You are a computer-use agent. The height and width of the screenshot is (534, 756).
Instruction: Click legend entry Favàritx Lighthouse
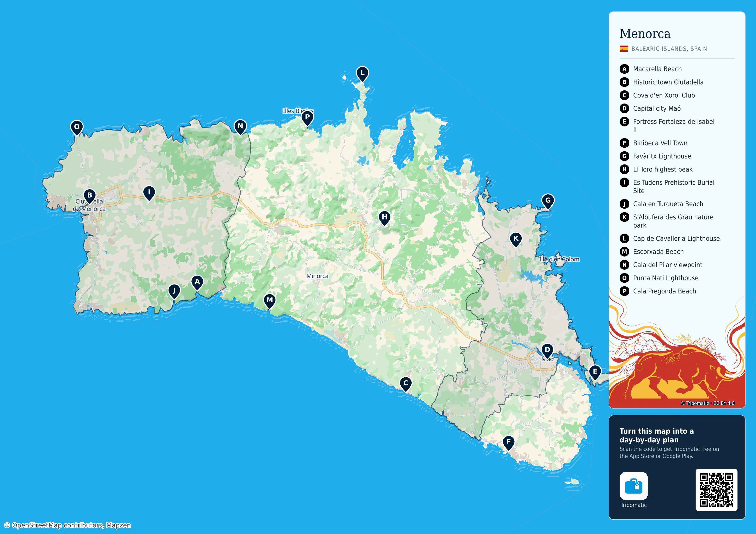(655, 156)
